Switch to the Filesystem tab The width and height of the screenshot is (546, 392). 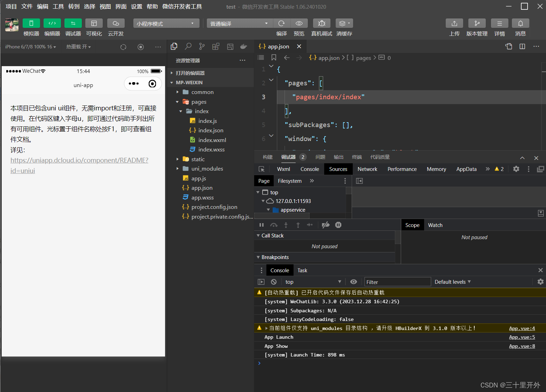[290, 181]
